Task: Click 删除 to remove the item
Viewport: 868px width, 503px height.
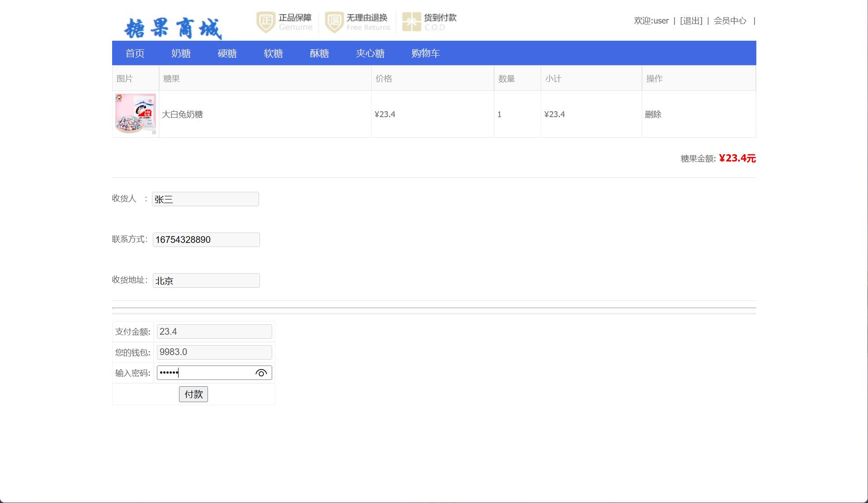Action: pos(653,114)
